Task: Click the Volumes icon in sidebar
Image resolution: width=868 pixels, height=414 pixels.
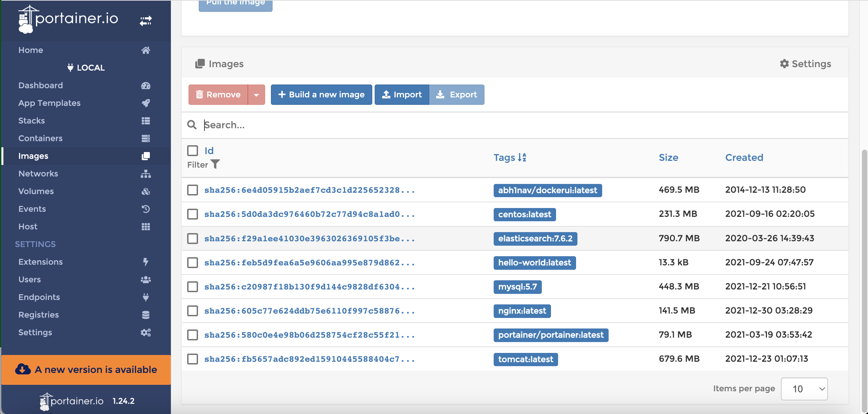Action: [146, 191]
